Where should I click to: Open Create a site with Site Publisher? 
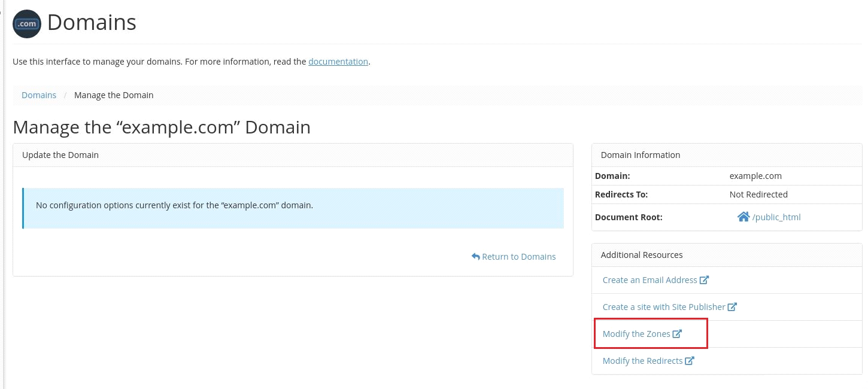[x=663, y=306]
